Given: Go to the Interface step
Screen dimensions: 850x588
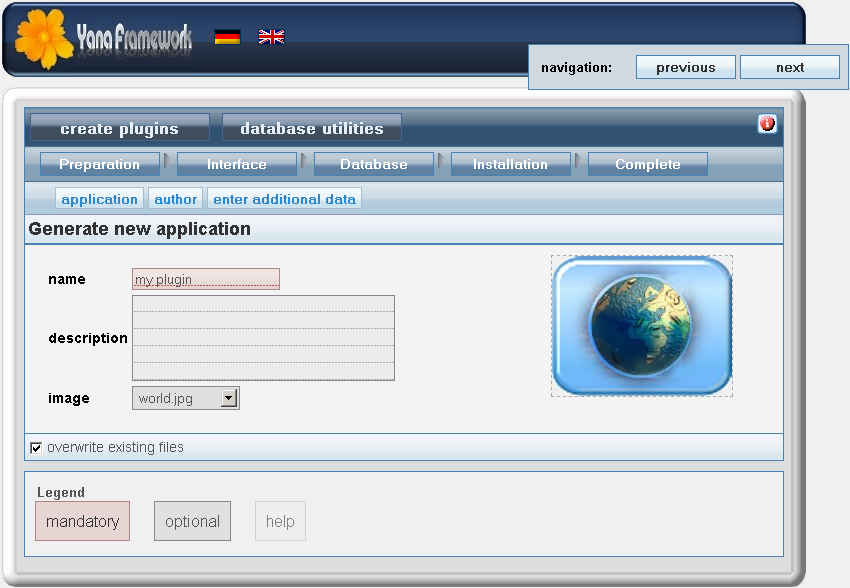Looking at the screenshot, I should click(x=237, y=164).
